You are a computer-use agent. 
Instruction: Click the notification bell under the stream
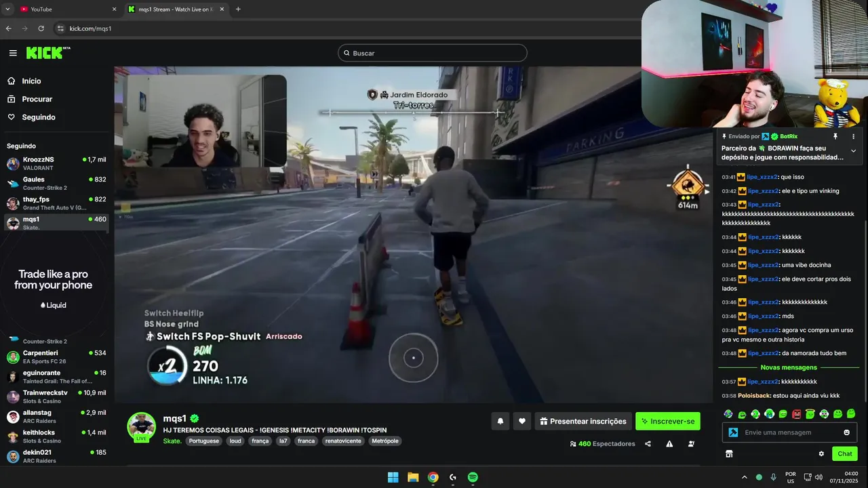(500, 421)
